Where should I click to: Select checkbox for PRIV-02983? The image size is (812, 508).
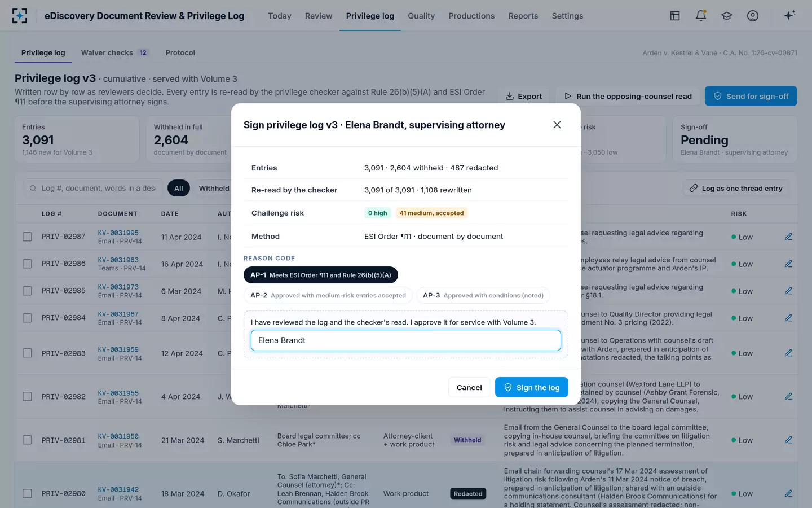coord(27,353)
